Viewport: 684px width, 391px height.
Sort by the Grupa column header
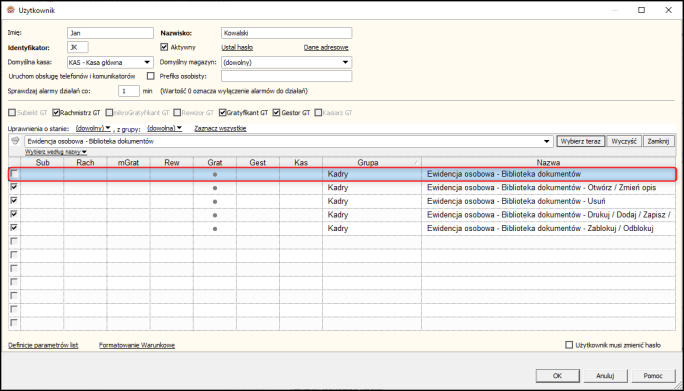[372, 162]
